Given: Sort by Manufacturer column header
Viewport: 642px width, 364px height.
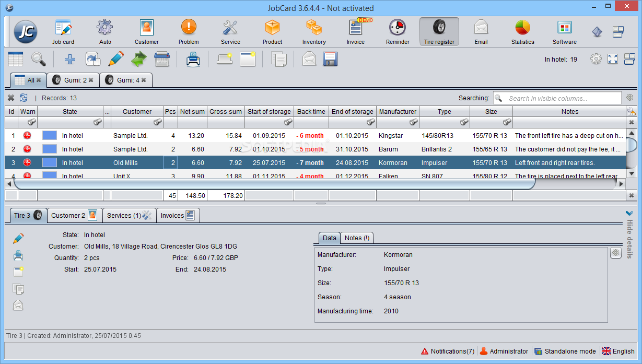Looking at the screenshot, I should point(398,111).
